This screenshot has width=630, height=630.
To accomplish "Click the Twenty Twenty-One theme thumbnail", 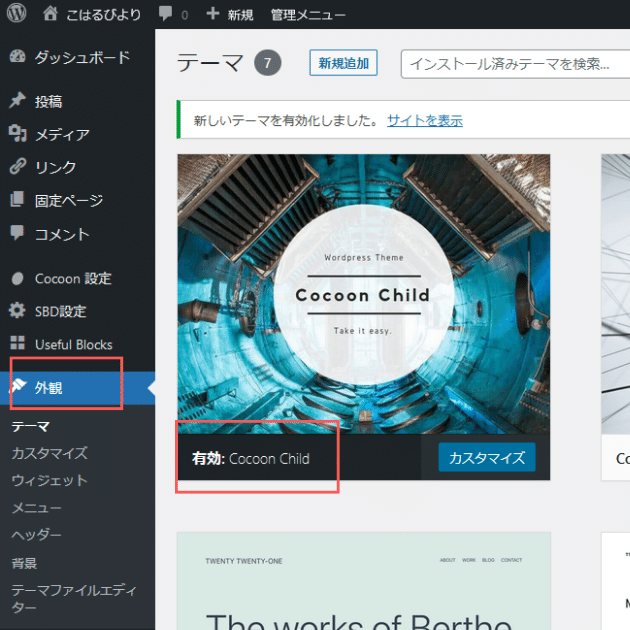I will coord(364,581).
